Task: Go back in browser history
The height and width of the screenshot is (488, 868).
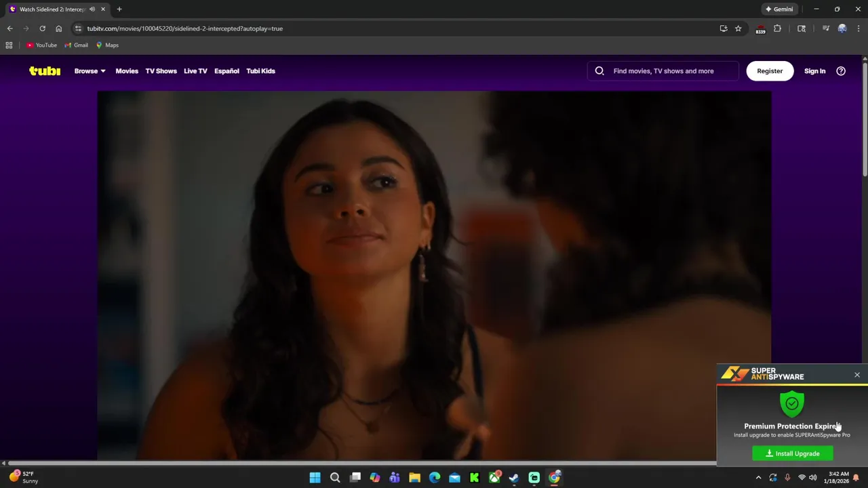Action: (x=9, y=28)
